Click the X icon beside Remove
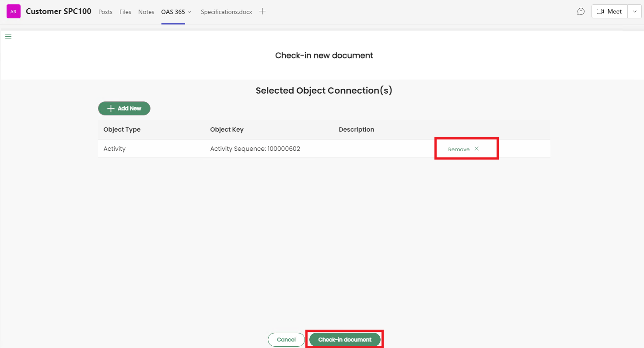Screen dimensions: 644x348 coord(476,149)
